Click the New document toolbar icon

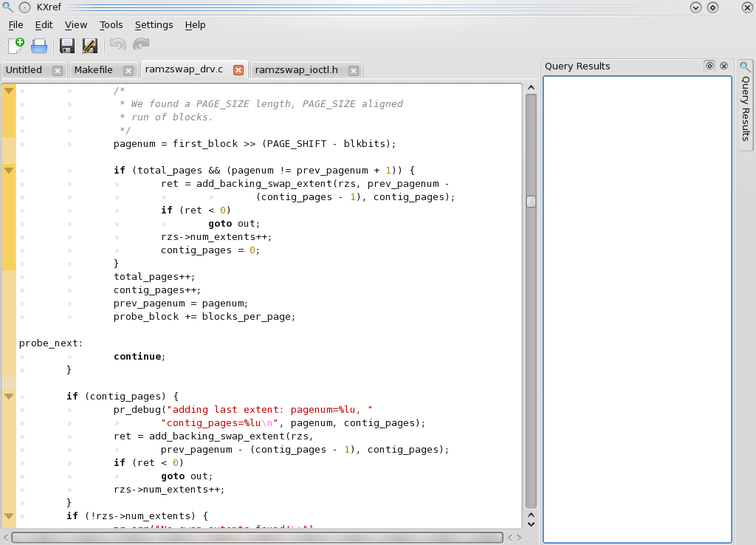click(x=16, y=45)
